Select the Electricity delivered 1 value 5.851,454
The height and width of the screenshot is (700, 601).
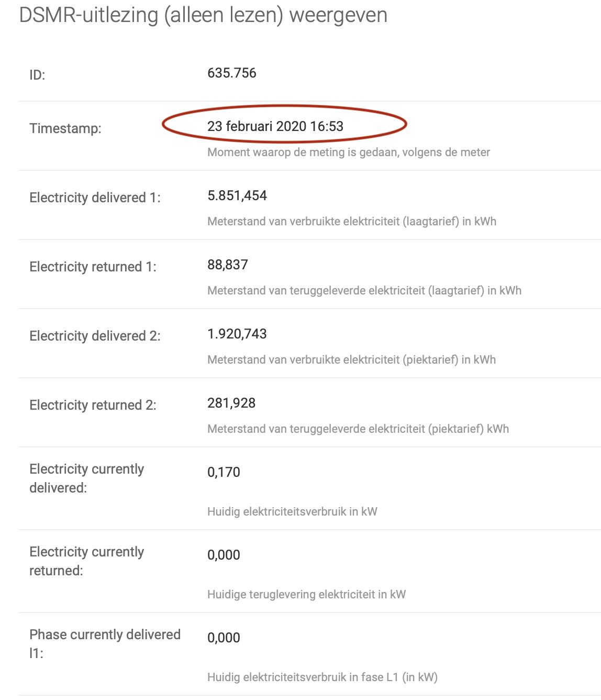coord(237,195)
